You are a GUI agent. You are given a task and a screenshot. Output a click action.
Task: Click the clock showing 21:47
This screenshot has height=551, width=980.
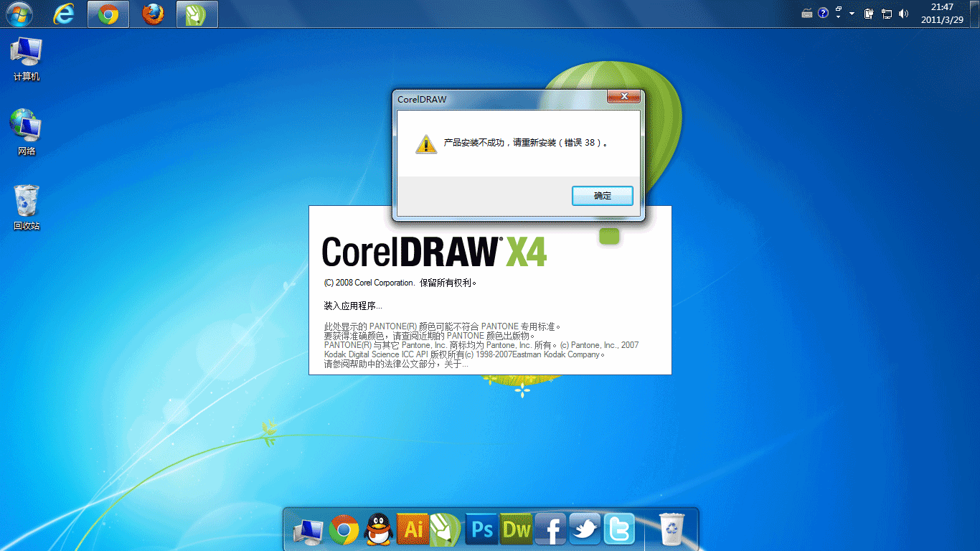click(942, 7)
